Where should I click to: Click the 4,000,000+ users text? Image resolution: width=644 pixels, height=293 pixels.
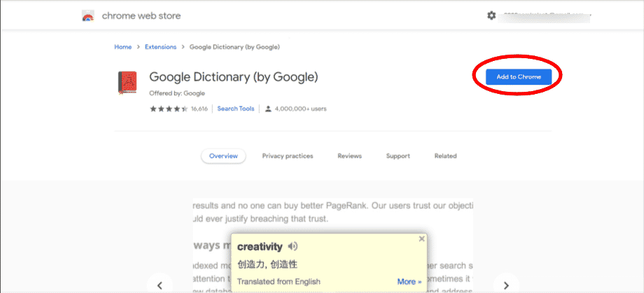(x=300, y=109)
